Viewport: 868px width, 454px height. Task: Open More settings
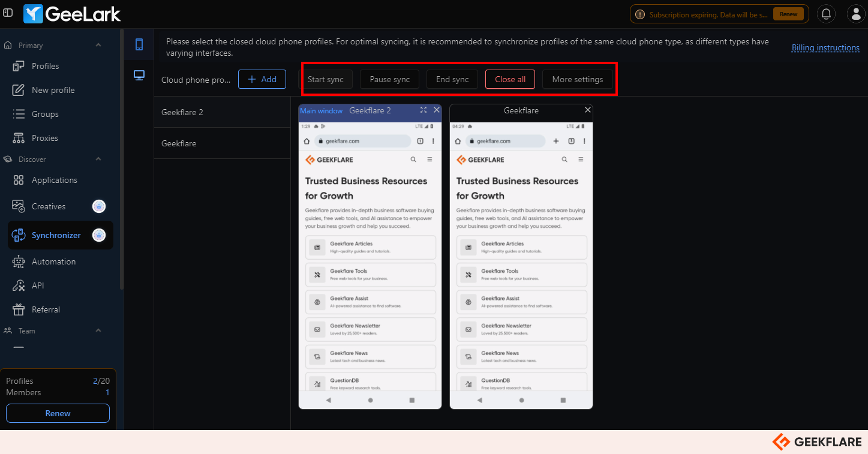tap(578, 79)
